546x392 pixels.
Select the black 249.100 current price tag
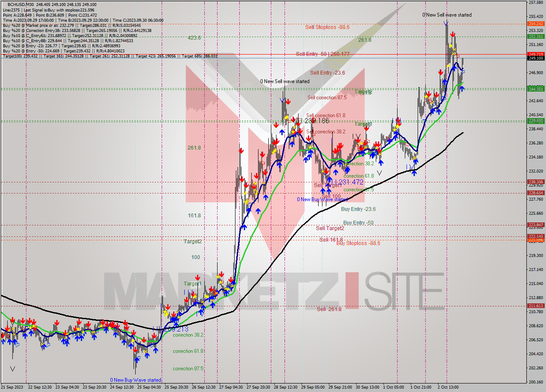536,58
